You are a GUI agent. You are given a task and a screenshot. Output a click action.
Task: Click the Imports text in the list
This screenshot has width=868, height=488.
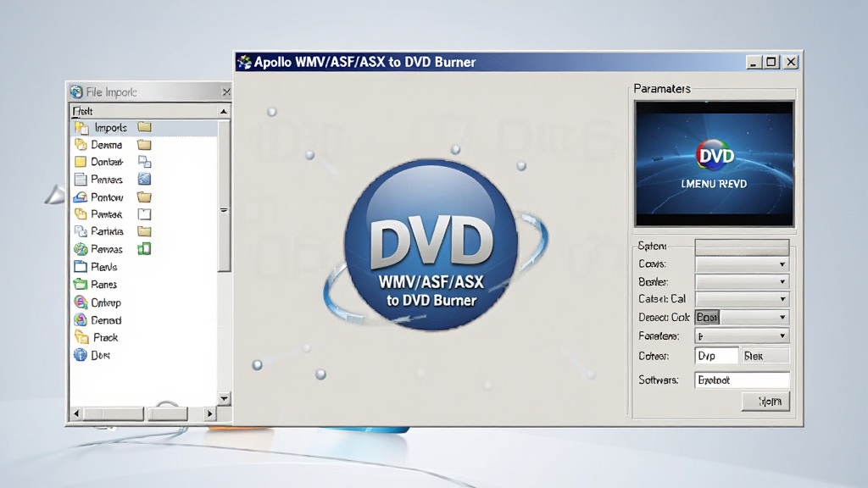point(111,128)
